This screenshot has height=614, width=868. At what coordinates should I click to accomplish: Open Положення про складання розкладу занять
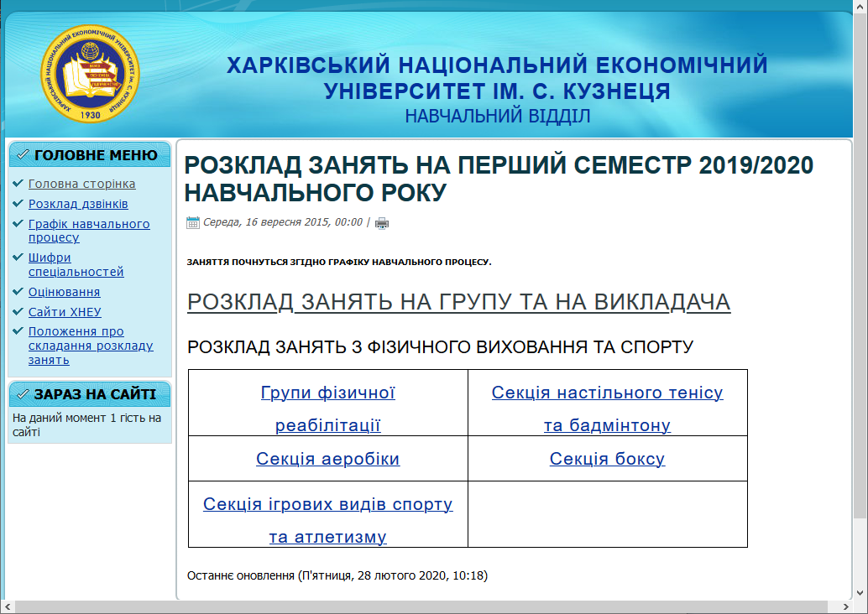pos(91,346)
